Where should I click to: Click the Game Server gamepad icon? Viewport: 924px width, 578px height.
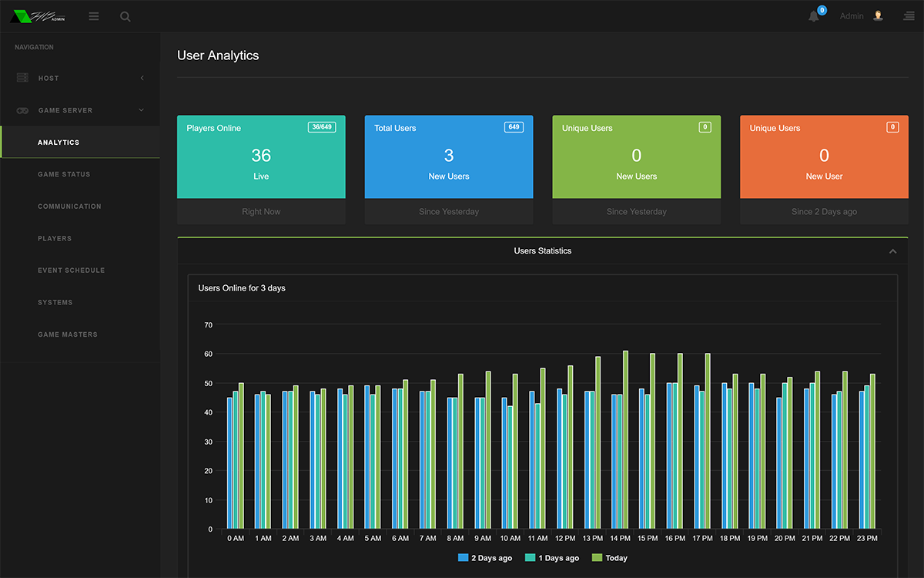click(22, 110)
